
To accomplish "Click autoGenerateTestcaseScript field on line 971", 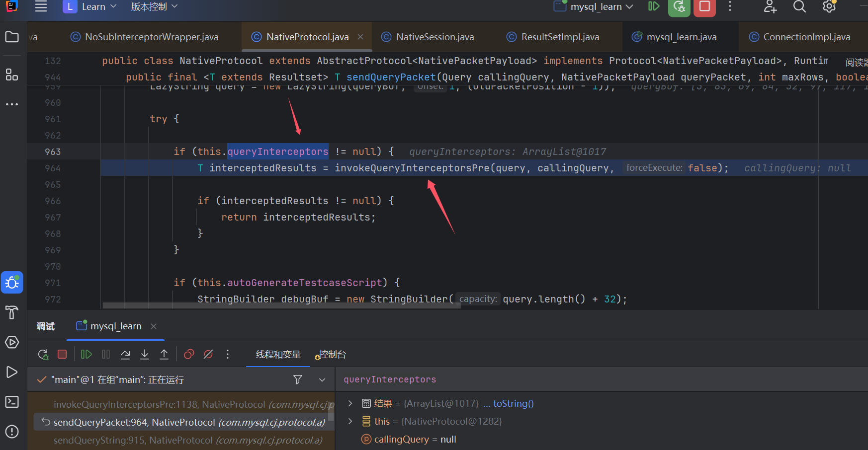I will [305, 283].
